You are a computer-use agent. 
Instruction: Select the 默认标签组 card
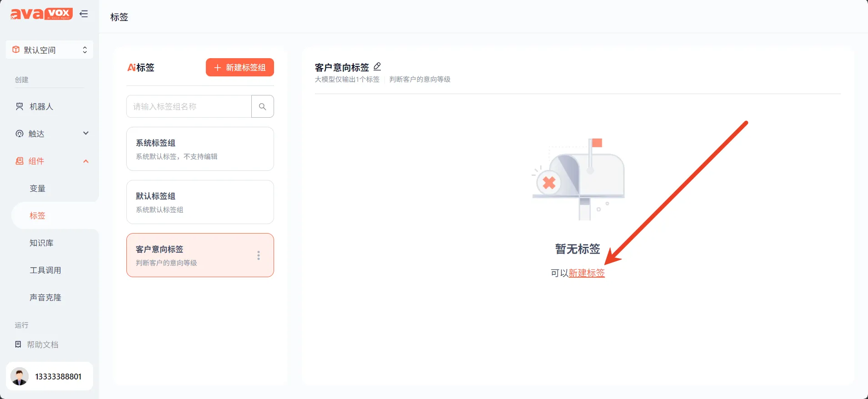click(x=200, y=202)
